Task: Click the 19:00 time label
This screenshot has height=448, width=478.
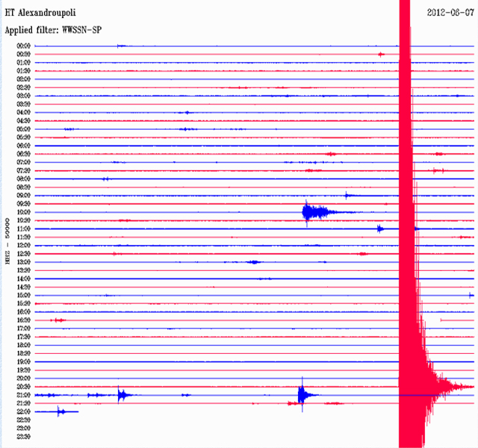Action: [23, 361]
